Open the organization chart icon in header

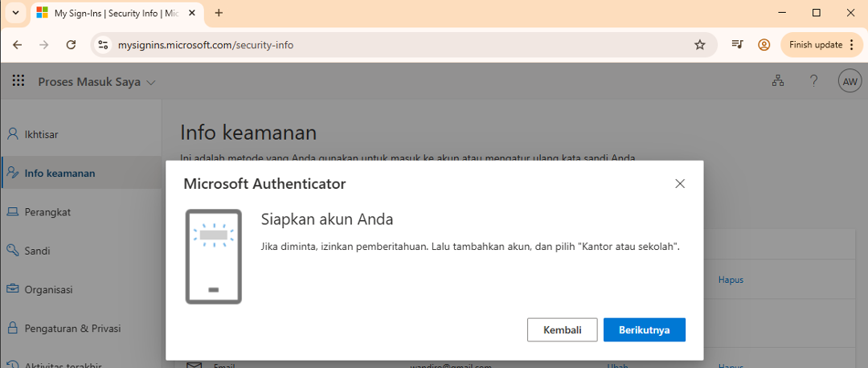click(x=777, y=80)
